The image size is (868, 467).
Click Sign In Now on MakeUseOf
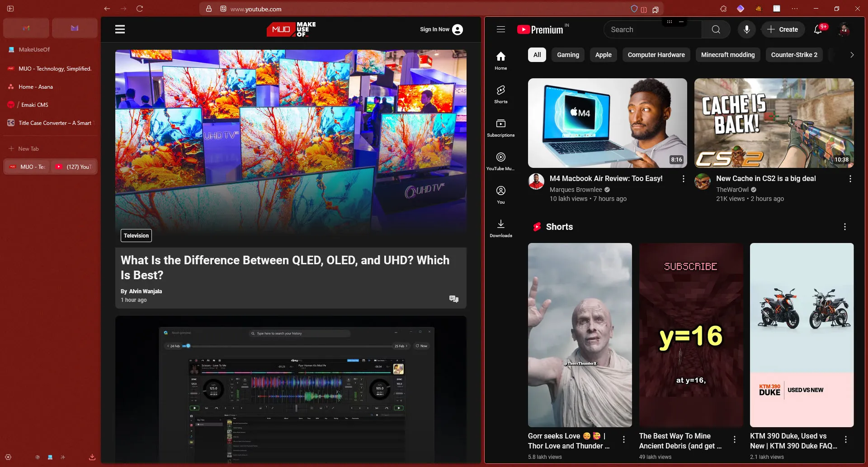pyautogui.click(x=435, y=29)
